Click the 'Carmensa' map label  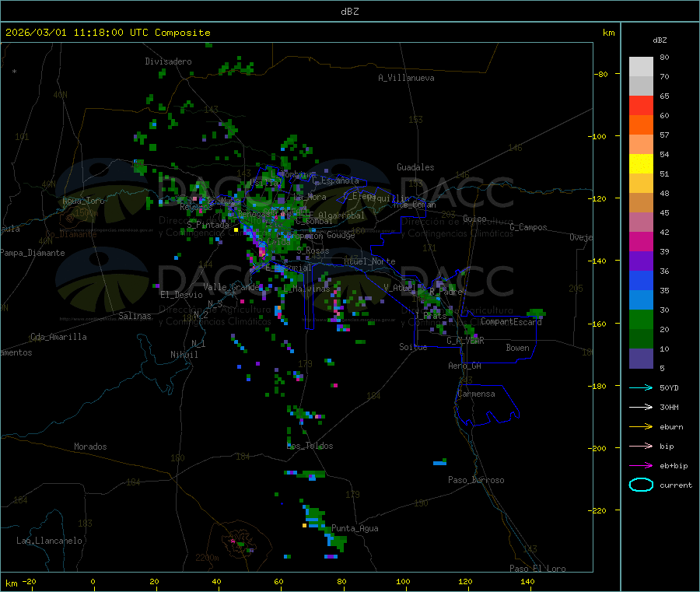[x=476, y=394]
